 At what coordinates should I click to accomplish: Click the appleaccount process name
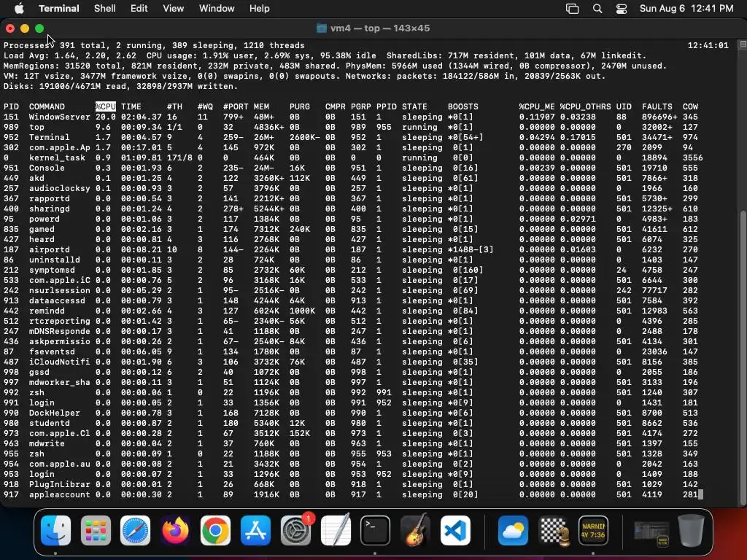point(59,495)
